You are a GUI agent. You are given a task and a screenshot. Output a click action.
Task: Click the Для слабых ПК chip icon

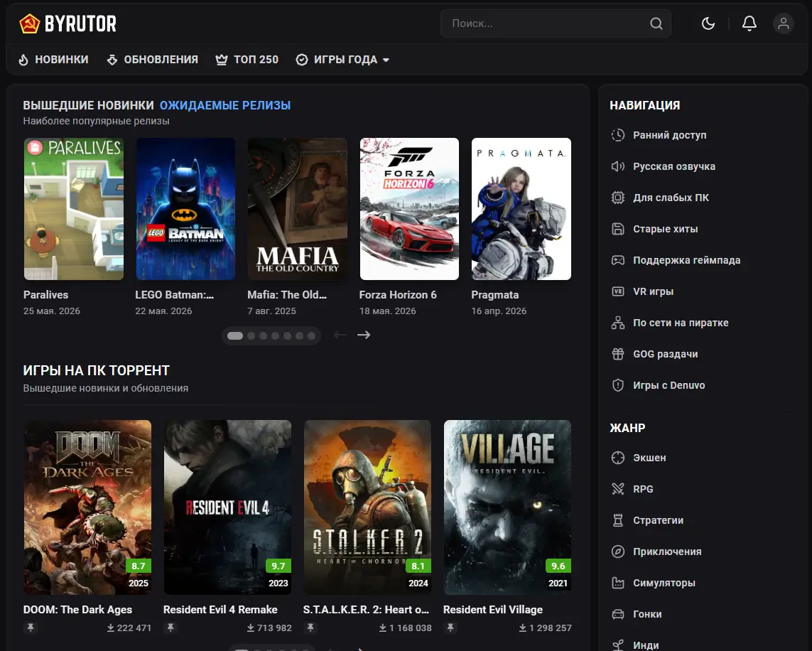[x=618, y=198]
